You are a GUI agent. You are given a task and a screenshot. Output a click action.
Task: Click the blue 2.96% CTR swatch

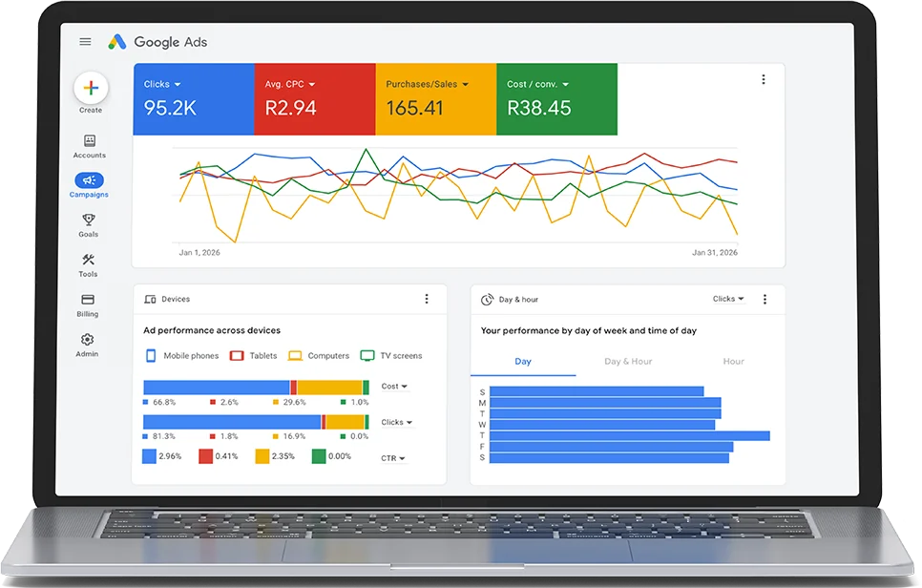pos(149,456)
